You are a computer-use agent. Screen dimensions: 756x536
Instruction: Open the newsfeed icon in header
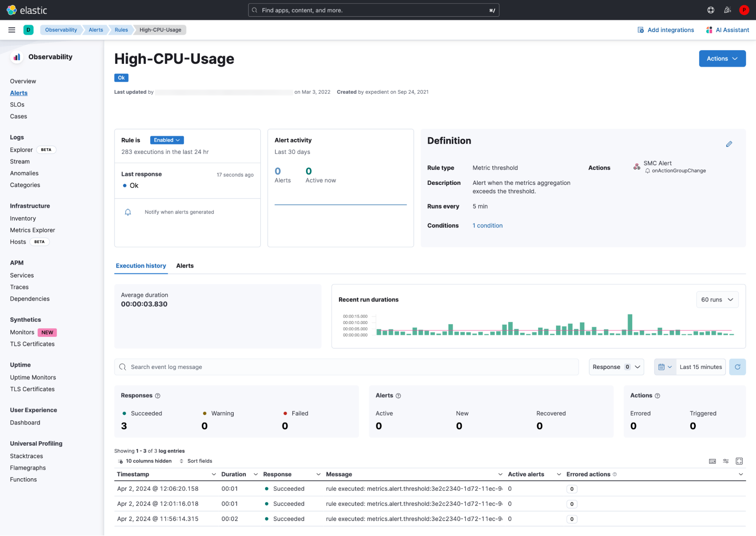pos(727,10)
